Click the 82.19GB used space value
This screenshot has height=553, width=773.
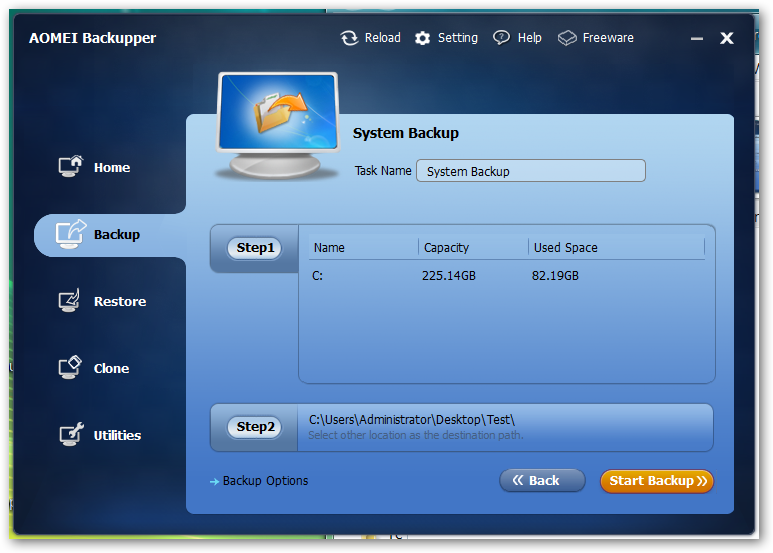pyautogui.click(x=555, y=276)
